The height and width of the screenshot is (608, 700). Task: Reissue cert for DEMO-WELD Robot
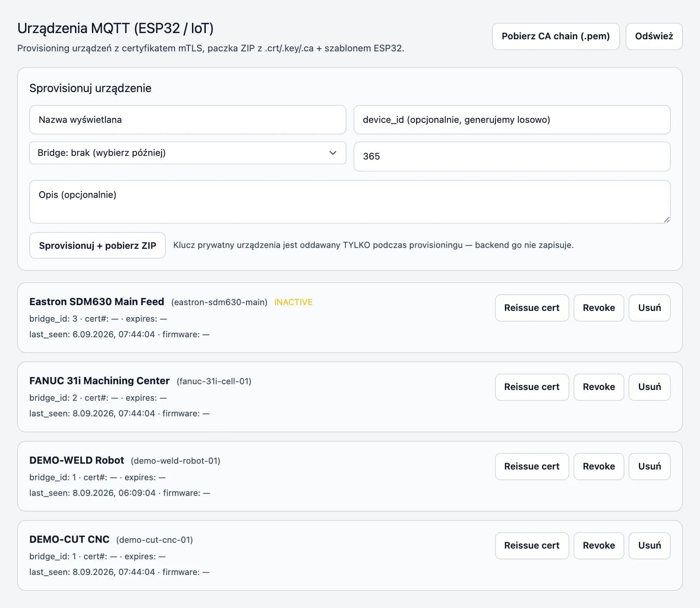point(532,466)
